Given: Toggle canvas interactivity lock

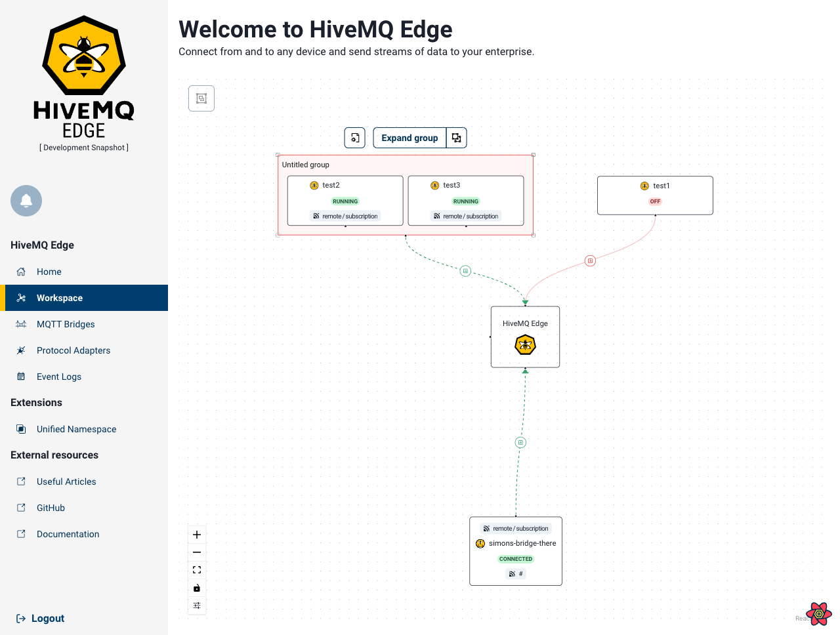Looking at the screenshot, I should point(197,588).
